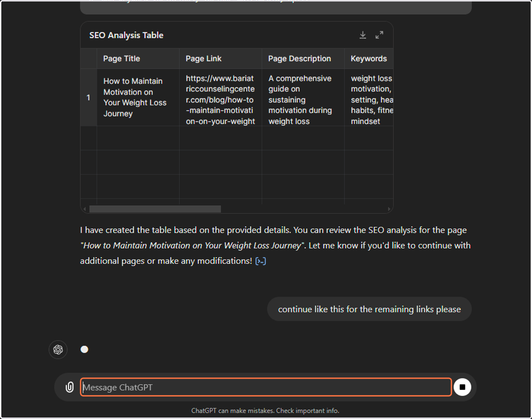The height and width of the screenshot is (419, 532).
Task: Click the 'How to Maintain Motivation' title cell
Action: coord(138,98)
